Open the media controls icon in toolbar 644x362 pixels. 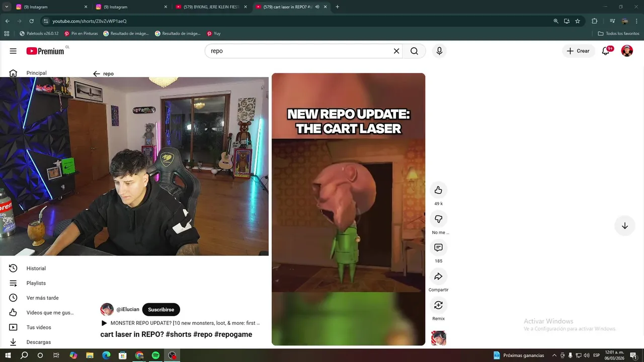pos(612,21)
